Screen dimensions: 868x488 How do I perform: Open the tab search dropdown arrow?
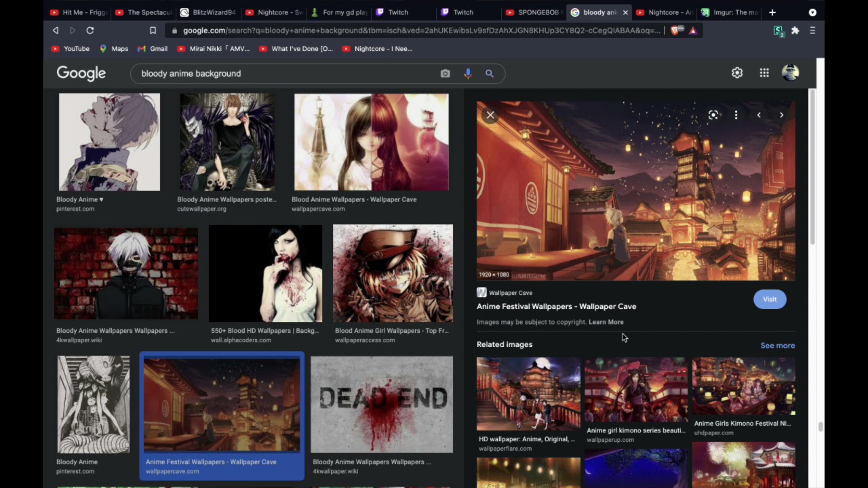(x=812, y=12)
